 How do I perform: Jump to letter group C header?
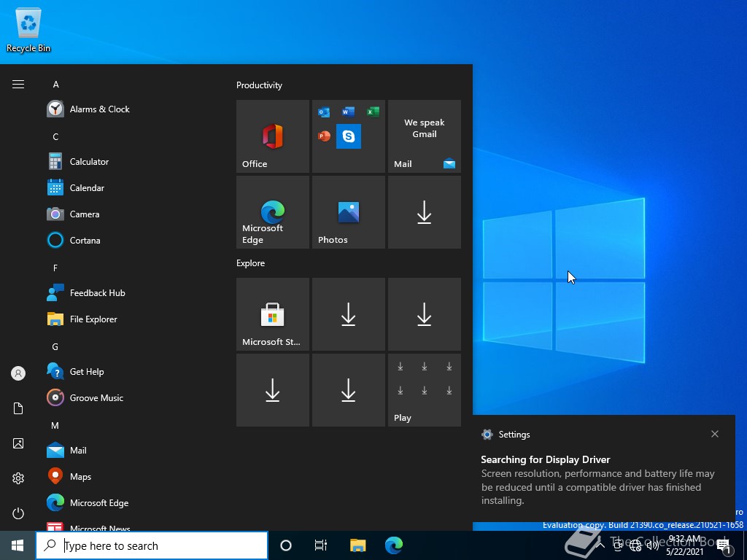tap(55, 137)
